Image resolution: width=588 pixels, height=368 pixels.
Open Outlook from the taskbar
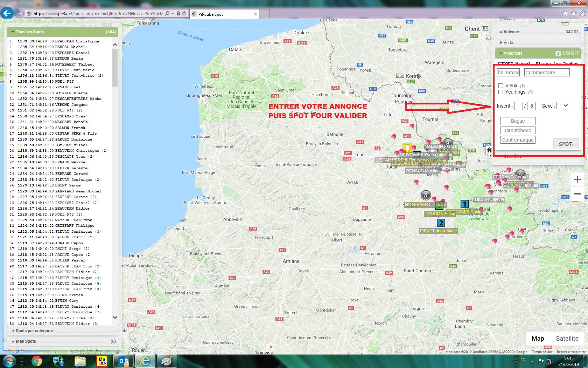[124, 361]
